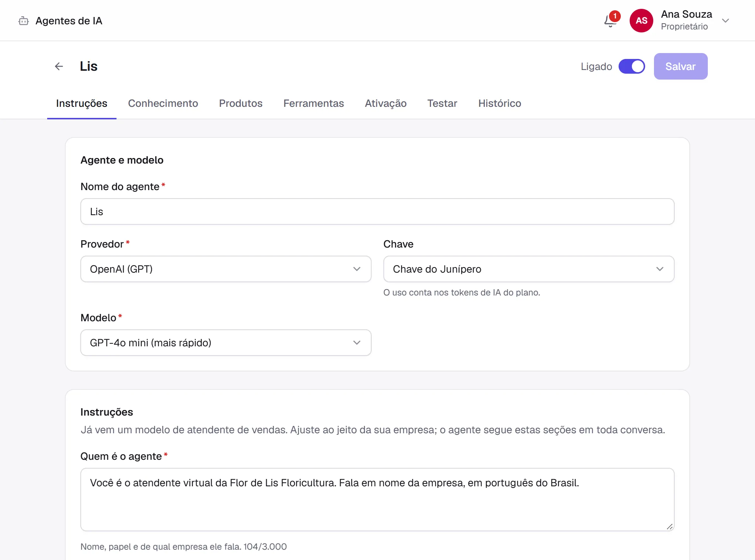Open the Modelo dropdown with GPT-4o mini
The height and width of the screenshot is (560, 755).
tap(226, 343)
